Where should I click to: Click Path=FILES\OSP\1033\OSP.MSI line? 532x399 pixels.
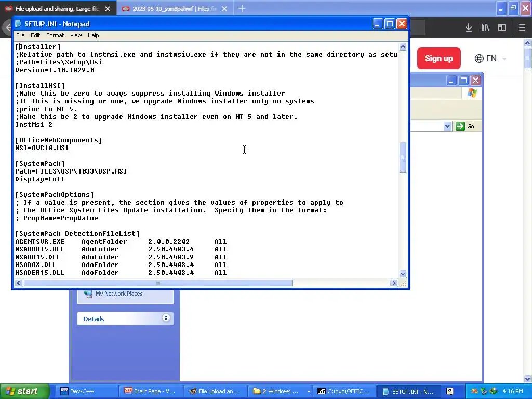(71, 171)
